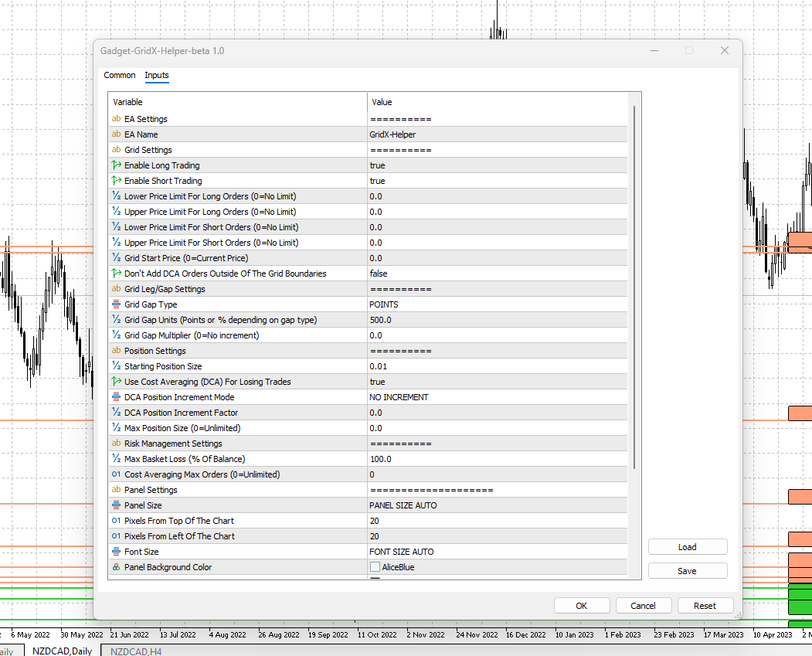Click the AliceBlue color swatch
Image resolution: width=812 pixels, height=656 pixels.
click(375, 567)
